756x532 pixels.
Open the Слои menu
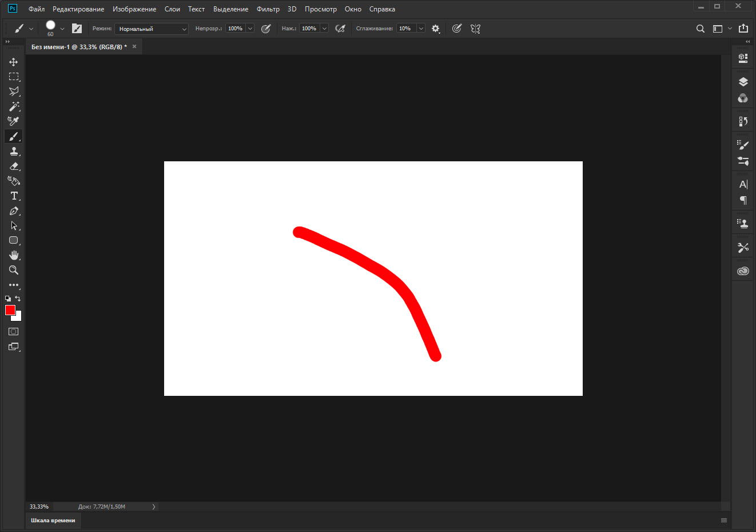coord(172,9)
